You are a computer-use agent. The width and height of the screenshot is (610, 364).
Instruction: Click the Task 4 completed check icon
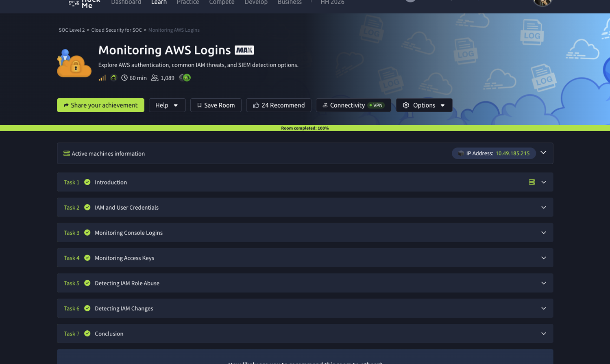(x=87, y=258)
